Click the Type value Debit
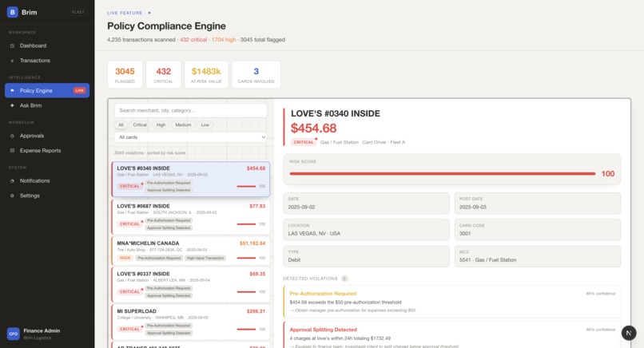Screen dimensions: 644x348 294,259
